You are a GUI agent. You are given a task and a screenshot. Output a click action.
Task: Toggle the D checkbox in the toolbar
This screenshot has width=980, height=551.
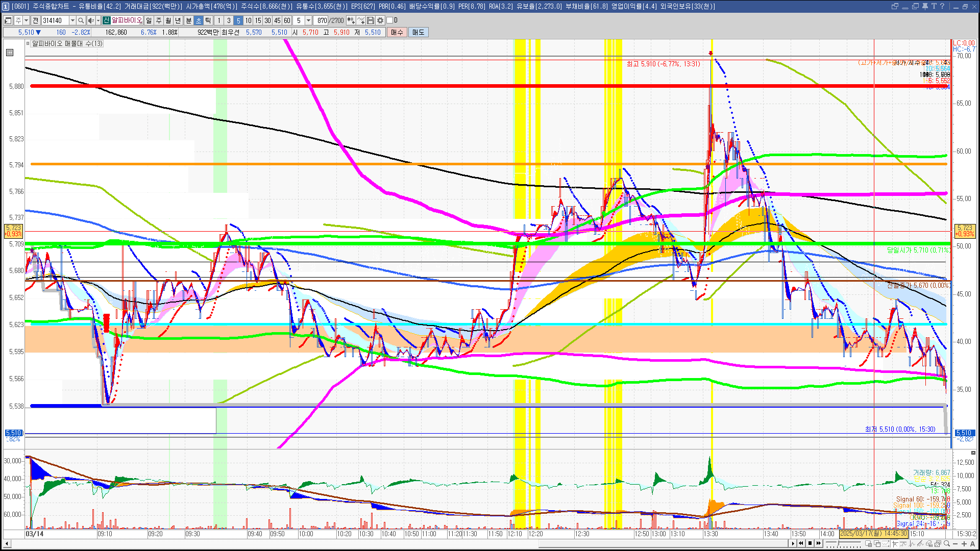pyautogui.click(x=390, y=20)
